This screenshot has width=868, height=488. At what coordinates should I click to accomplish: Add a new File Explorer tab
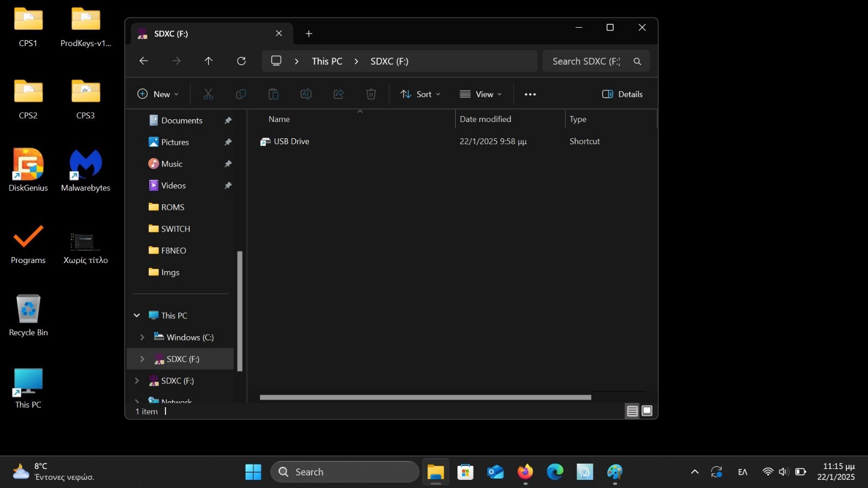309,34
